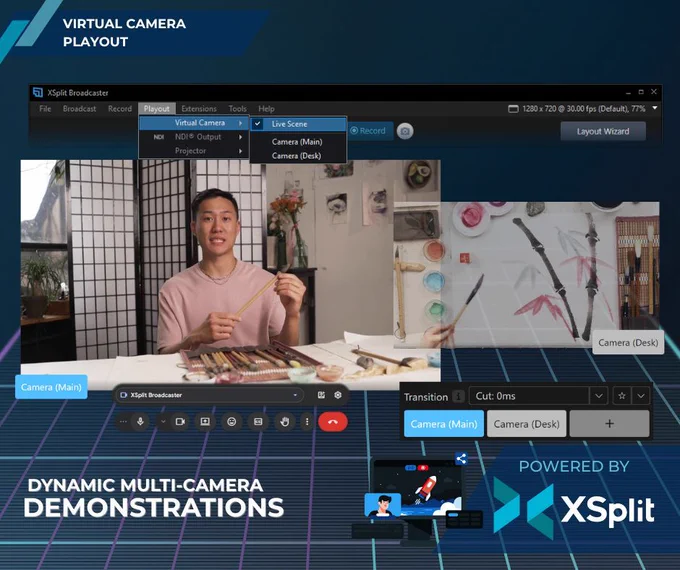Toggle the Live Scene checkmark option
Image resolution: width=680 pixels, height=570 pixels.
pyautogui.click(x=299, y=124)
